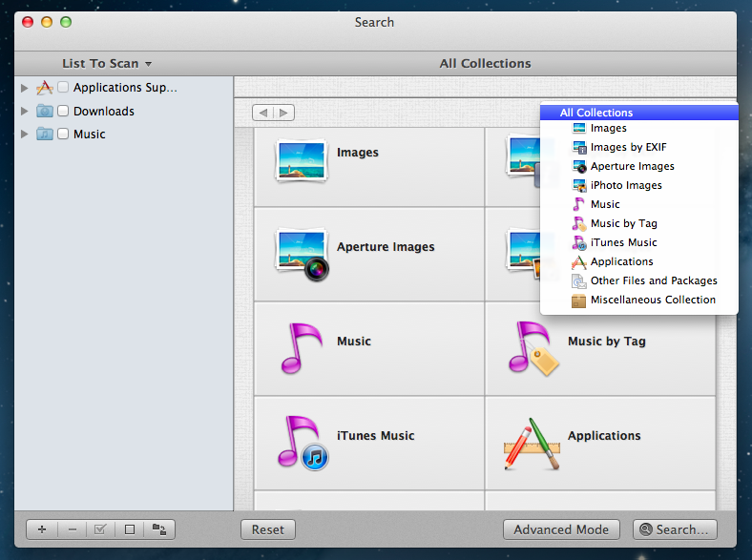Viewport: 752px width, 560px height.
Task: Click the add (+) button below the scan list
Action: (42, 529)
